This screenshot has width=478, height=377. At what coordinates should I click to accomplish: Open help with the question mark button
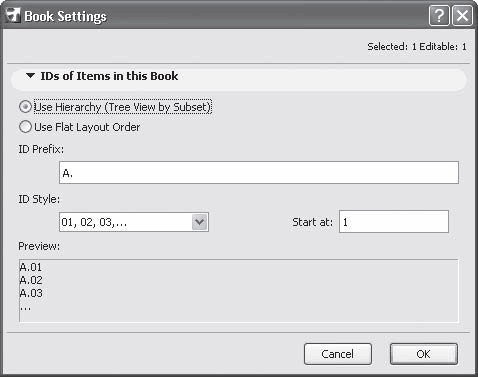[x=439, y=15]
